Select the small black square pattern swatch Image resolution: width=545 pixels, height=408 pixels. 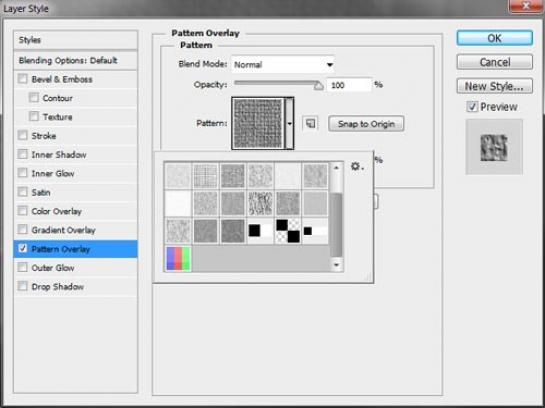(315, 231)
